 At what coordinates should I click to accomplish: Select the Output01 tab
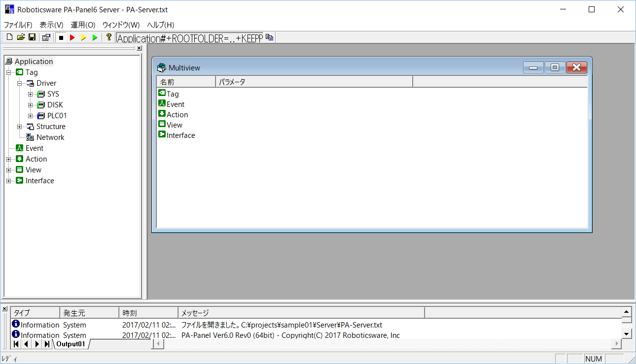[x=71, y=344]
